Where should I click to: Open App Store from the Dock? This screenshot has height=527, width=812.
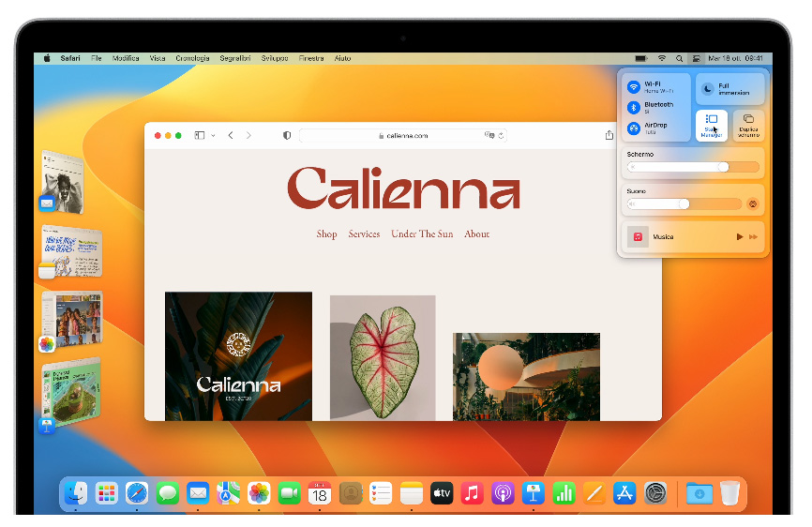point(625,493)
